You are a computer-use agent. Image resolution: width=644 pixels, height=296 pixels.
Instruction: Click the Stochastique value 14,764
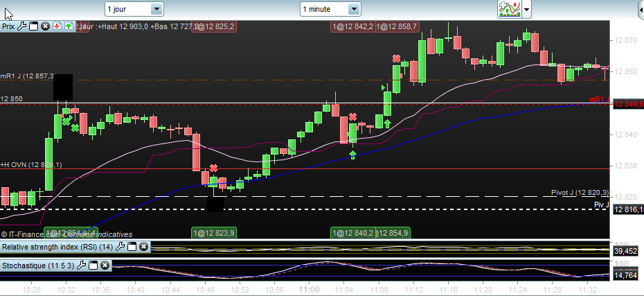coord(625,275)
